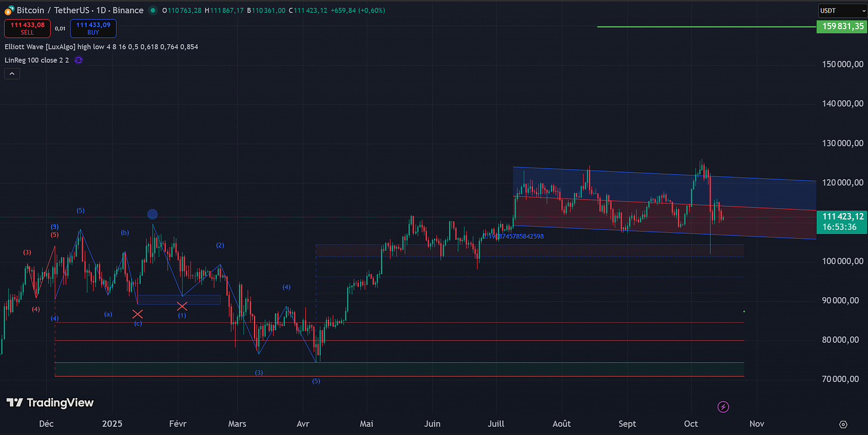Select the green horizontal line near 159 831
The height and width of the screenshot is (435, 868).
(x=706, y=26)
